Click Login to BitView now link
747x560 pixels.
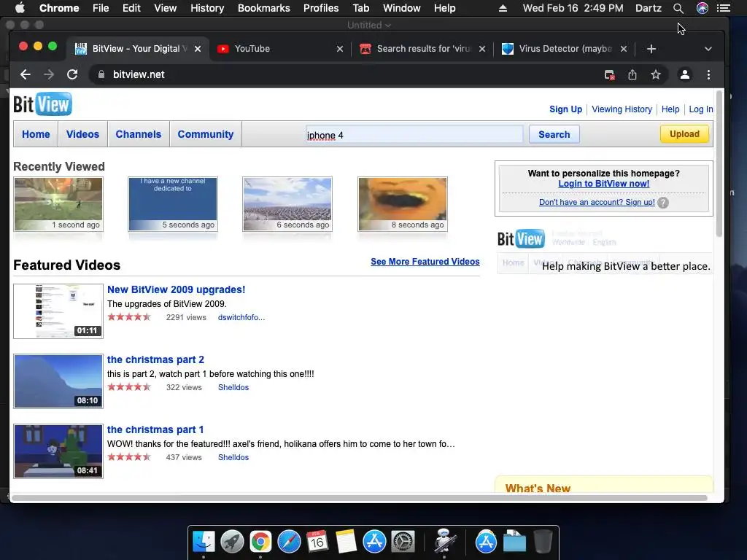click(x=603, y=184)
